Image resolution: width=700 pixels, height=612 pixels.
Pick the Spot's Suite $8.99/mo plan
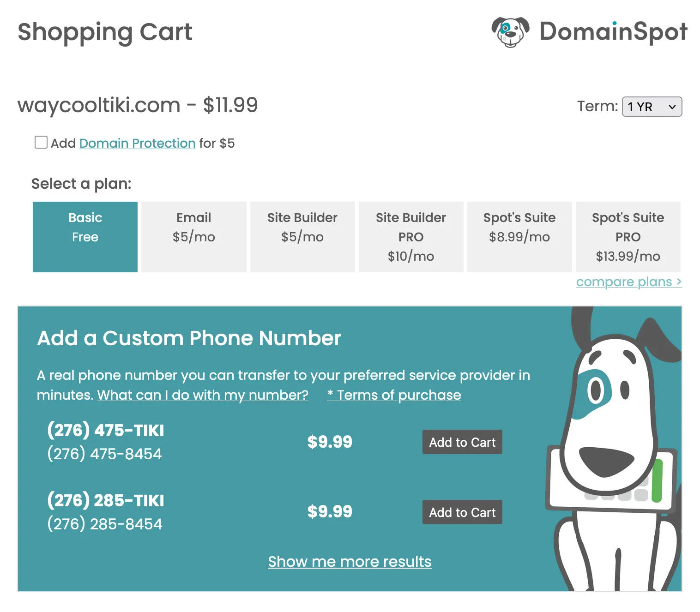tap(519, 237)
